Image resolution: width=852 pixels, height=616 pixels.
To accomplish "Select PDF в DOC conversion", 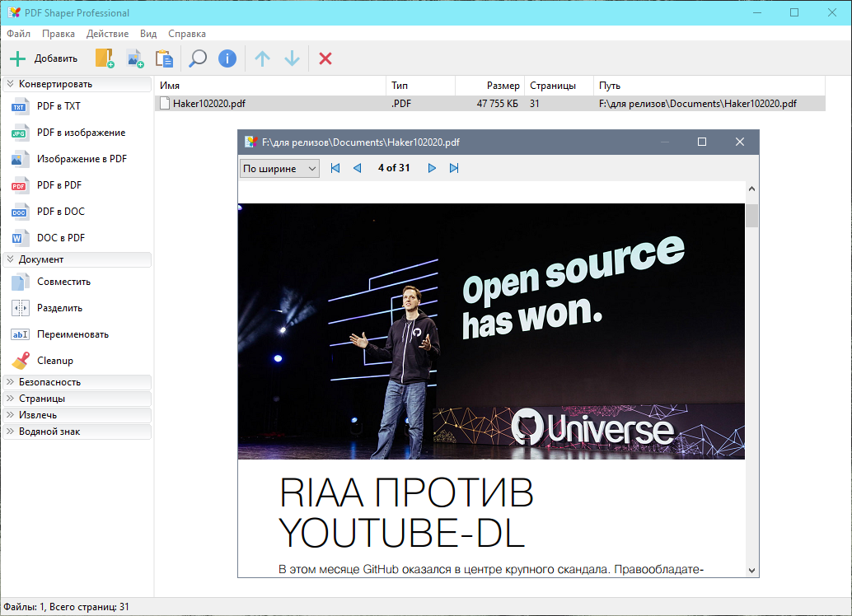I will (x=60, y=212).
